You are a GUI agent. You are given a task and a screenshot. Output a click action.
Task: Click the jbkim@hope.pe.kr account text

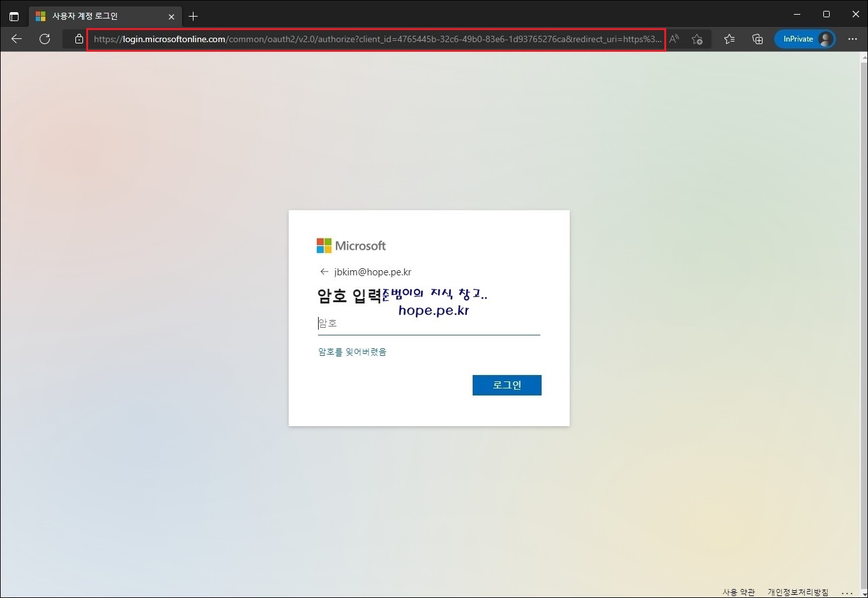[373, 272]
